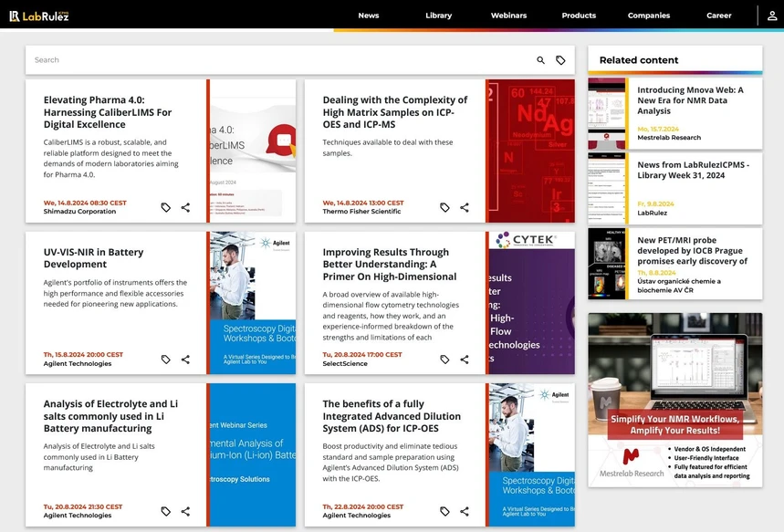Click the Cytek purple webinar thumbnail
The width and height of the screenshot is (784, 532).
point(531,303)
